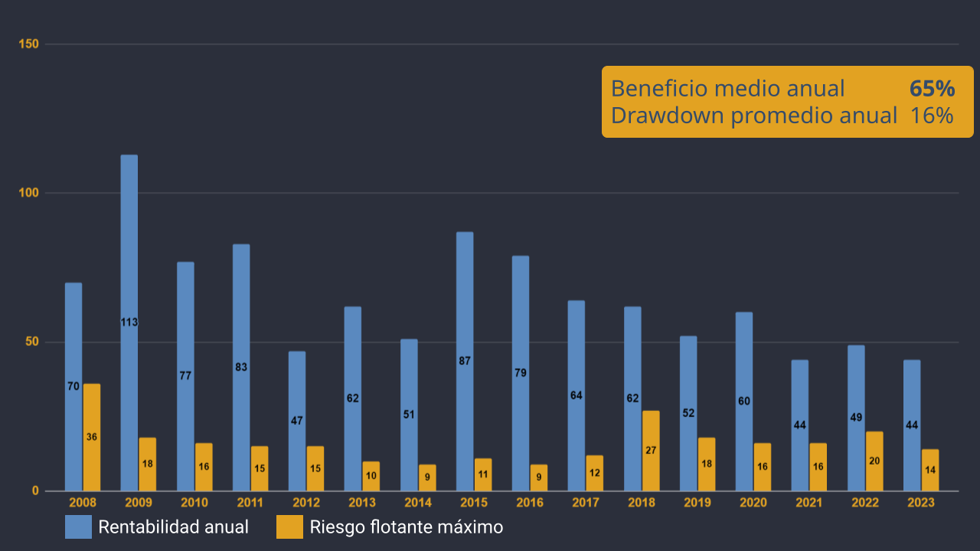Click the 2020 blue bar labeled 60

tap(744, 401)
